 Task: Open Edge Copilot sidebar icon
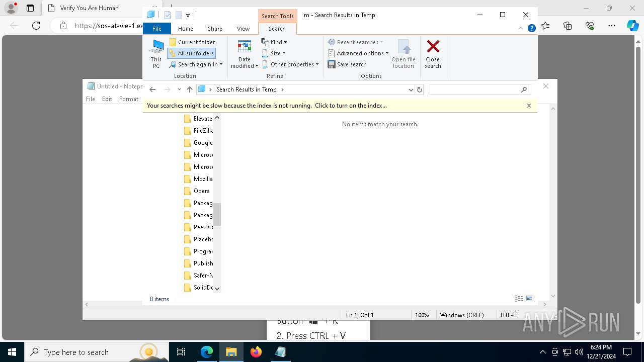[632, 26]
